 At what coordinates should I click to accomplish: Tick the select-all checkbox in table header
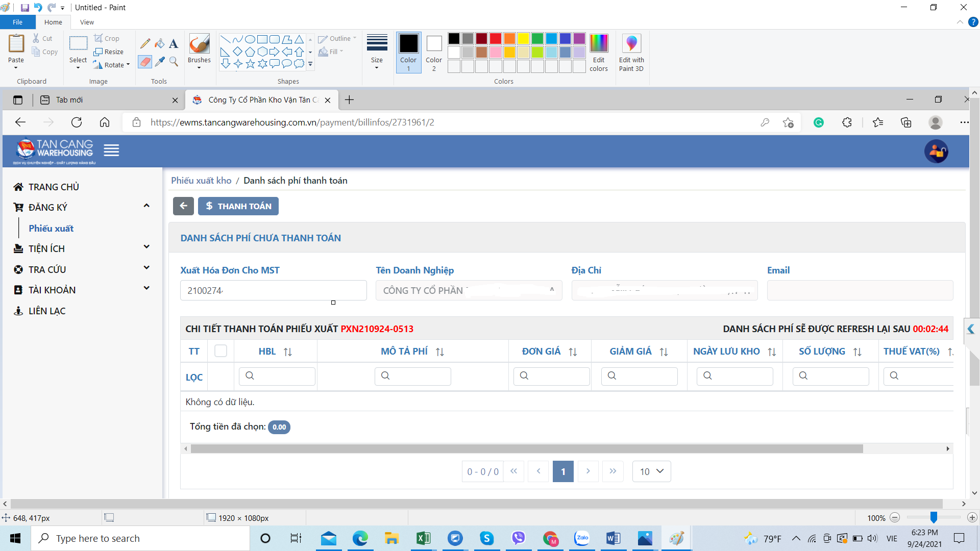220,351
